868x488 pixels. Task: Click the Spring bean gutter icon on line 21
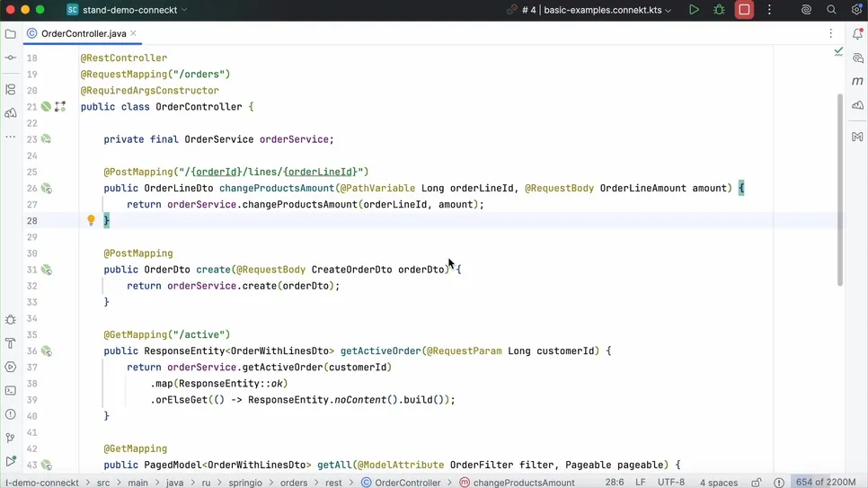click(46, 106)
